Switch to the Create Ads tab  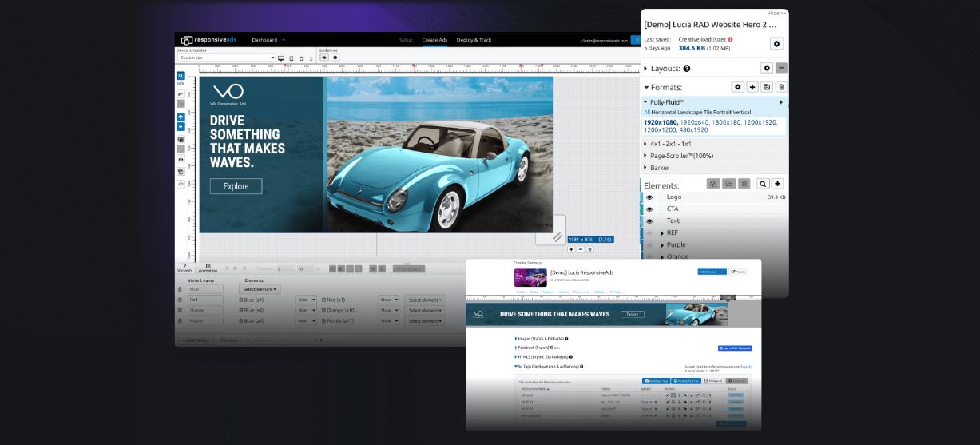click(434, 40)
